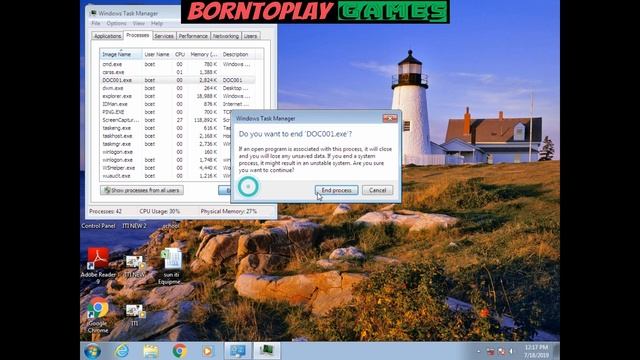Open Windows Explorer folder icon on taskbar
This screenshot has width=640, height=360.
click(151, 351)
